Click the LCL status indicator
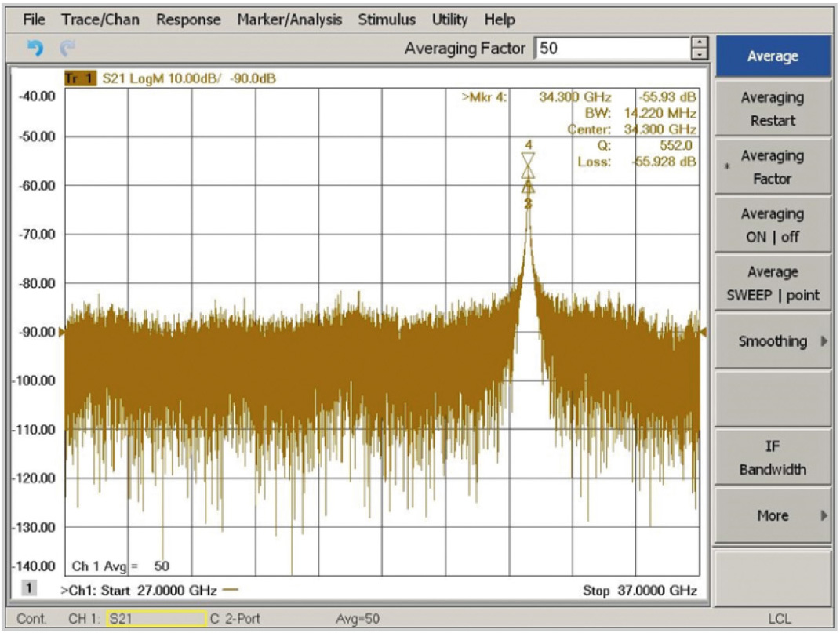Screen dimensions: 840x633 (x=780, y=619)
